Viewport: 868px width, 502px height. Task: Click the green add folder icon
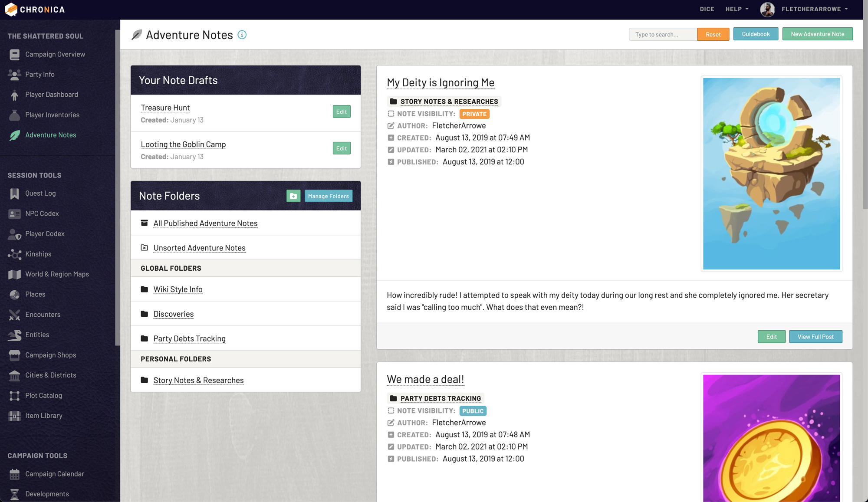tap(293, 196)
